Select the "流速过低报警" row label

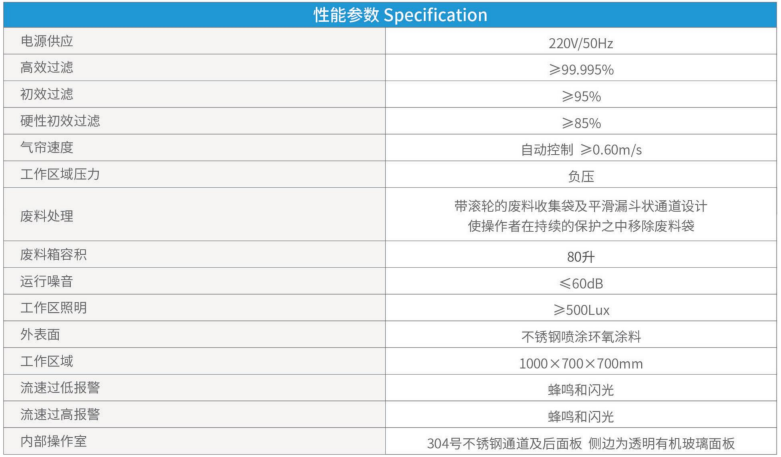(60, 388)
